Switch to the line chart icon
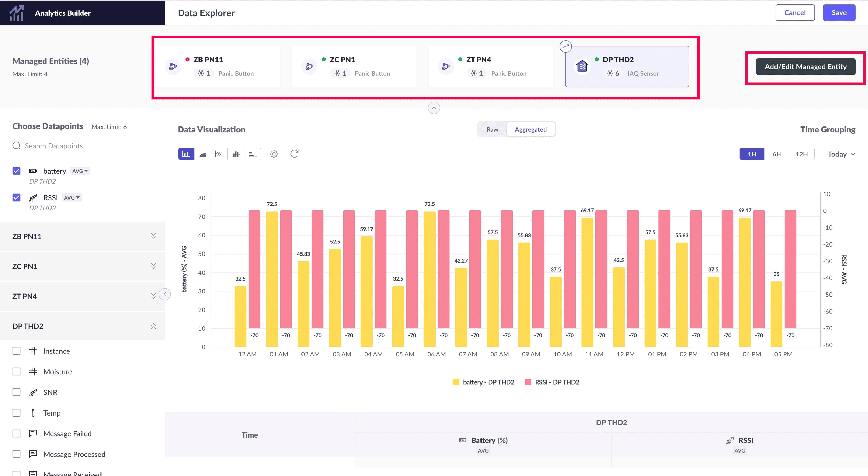This screenshot has height=476, width=868. click(x=219, y=154)
